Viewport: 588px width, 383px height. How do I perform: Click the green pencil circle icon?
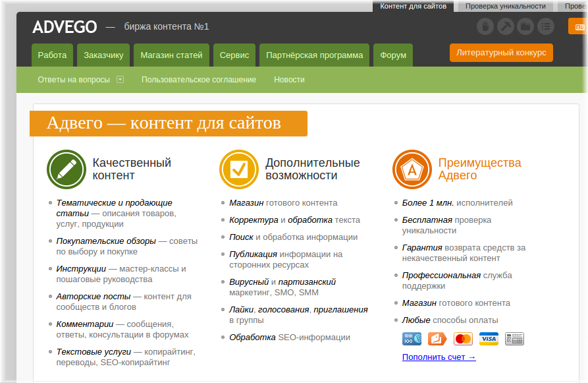click(67, 169)
